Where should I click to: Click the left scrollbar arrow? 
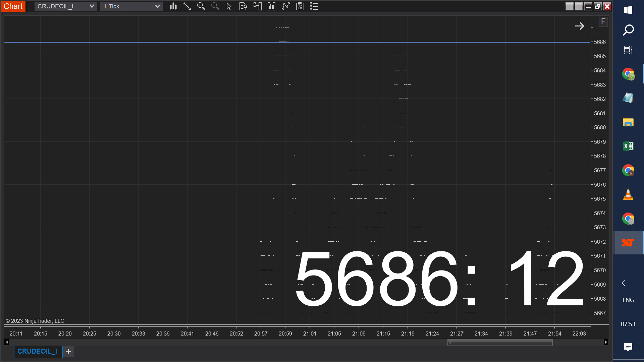click(x=6, y=342)
